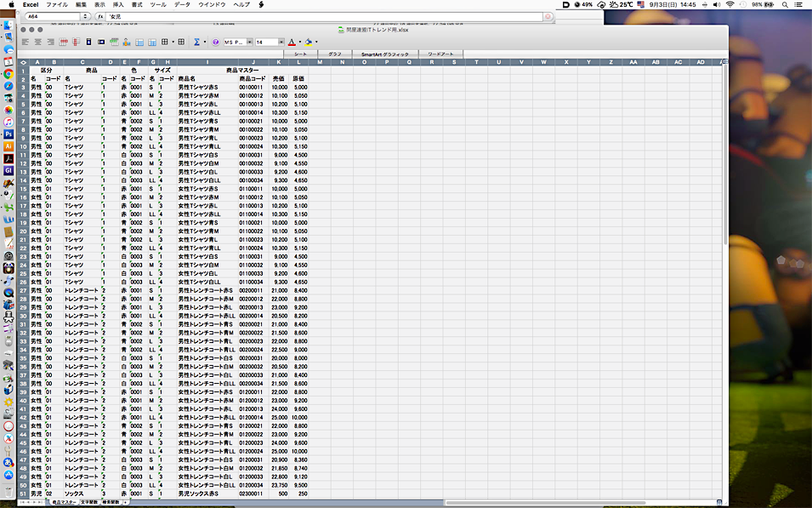812x508 pixels.
Task: Click the 売価 column header cell
Action: pos(279,79)
